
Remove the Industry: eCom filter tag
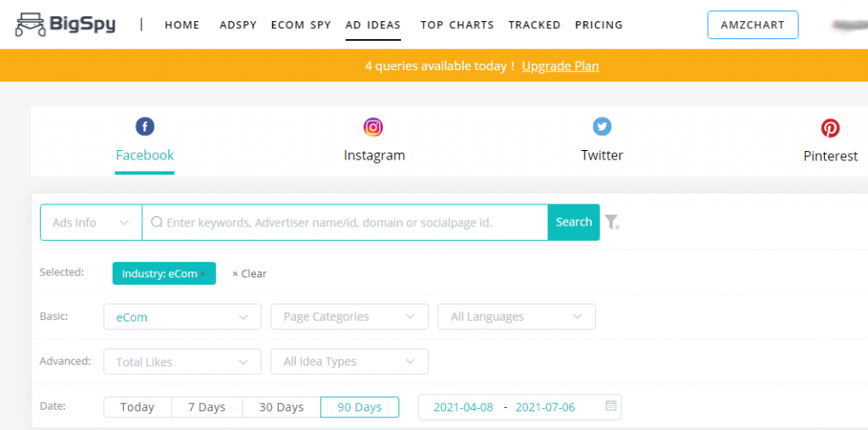point(203,274)
